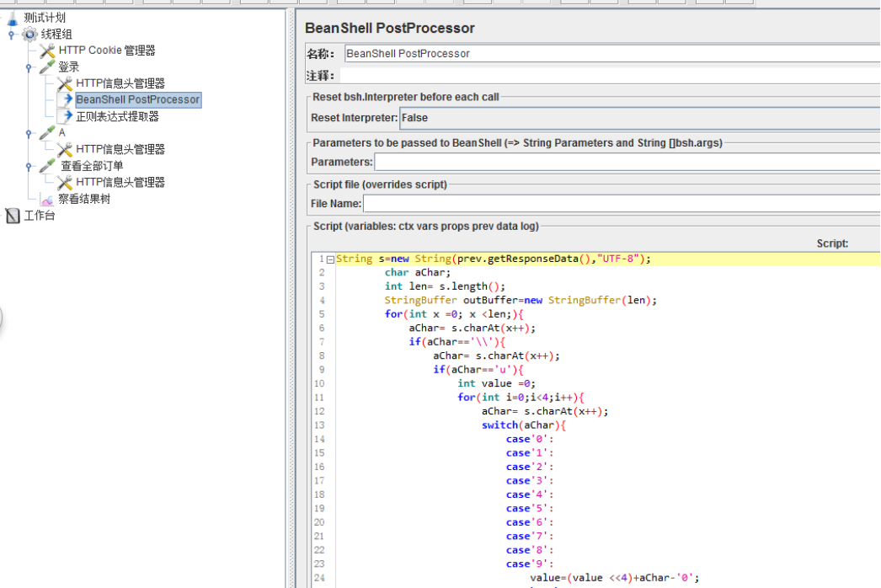Image resolution: width=881 pixels, height=588 pixels.
Task: Select 正则表达式提取器 in the tree
Action: (x=117, y=116)
